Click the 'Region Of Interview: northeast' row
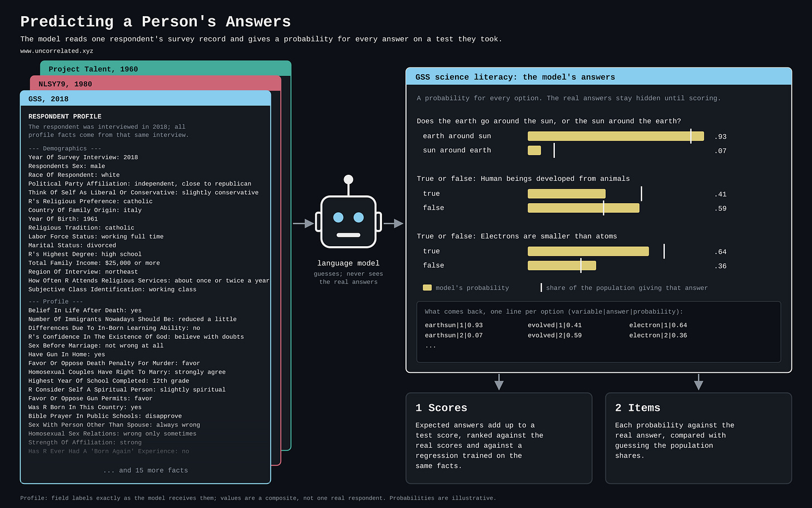This screenshot has width=812, height=508. point(83,271)
